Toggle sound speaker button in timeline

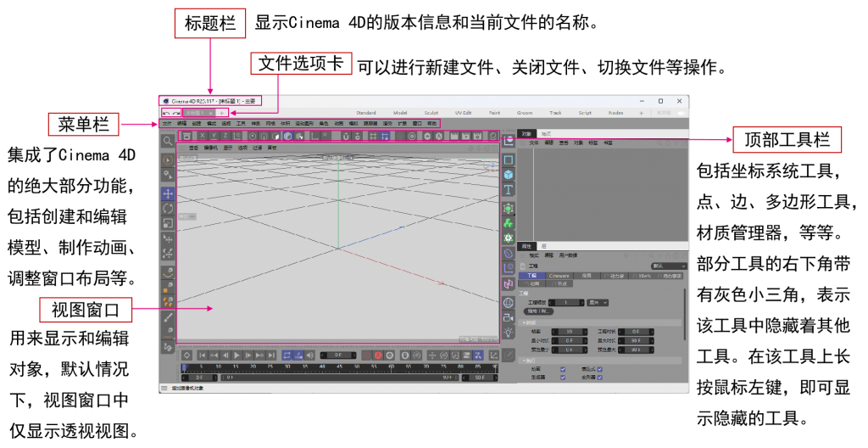coord(310,356)
